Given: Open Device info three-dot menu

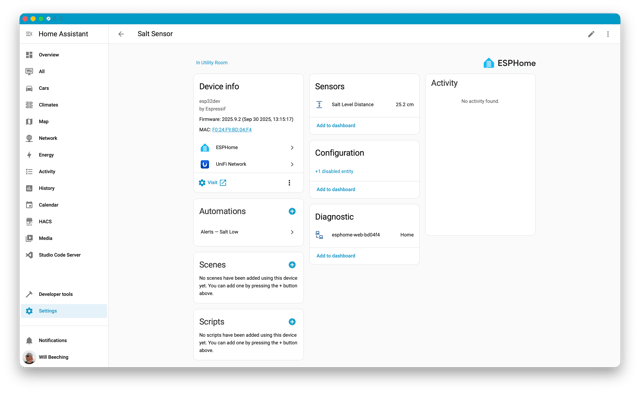Looking at the screenshot, I should coord(289,183).
